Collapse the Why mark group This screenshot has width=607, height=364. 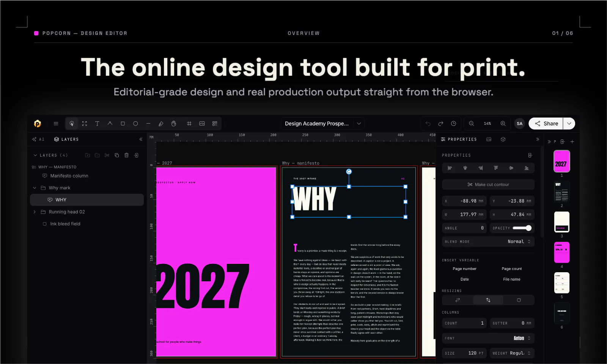point(35,188)
